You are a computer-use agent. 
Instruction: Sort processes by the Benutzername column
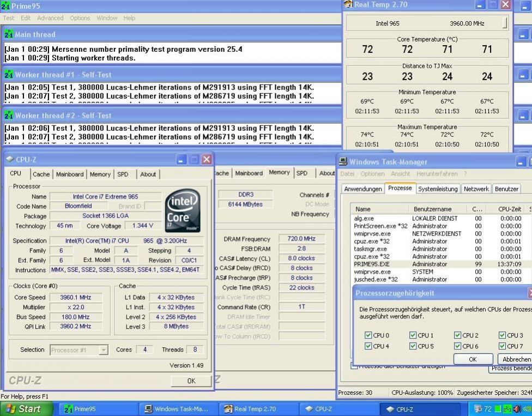click(438, 209)
